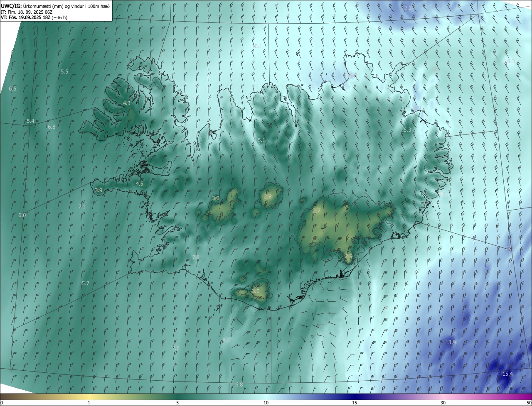Click the colorbar tick label 30
The width and height of the screenshot is (532, 406).
(443, 403)
